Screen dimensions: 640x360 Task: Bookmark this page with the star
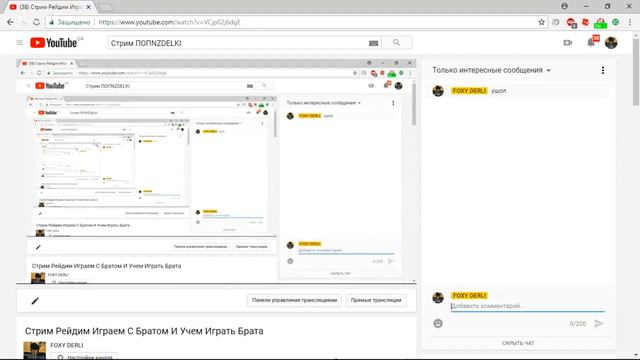point(541,22)
